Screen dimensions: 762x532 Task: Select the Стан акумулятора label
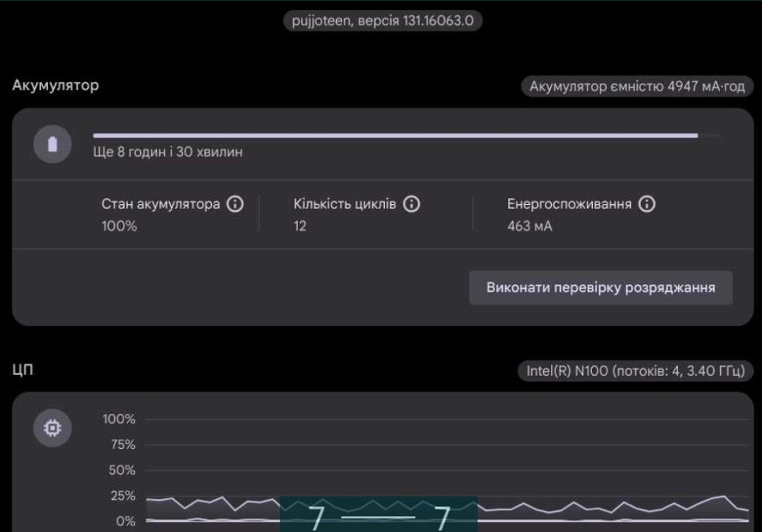161,204
